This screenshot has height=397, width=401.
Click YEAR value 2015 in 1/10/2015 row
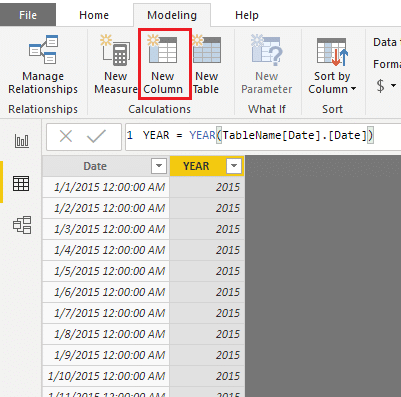point(207,376)
